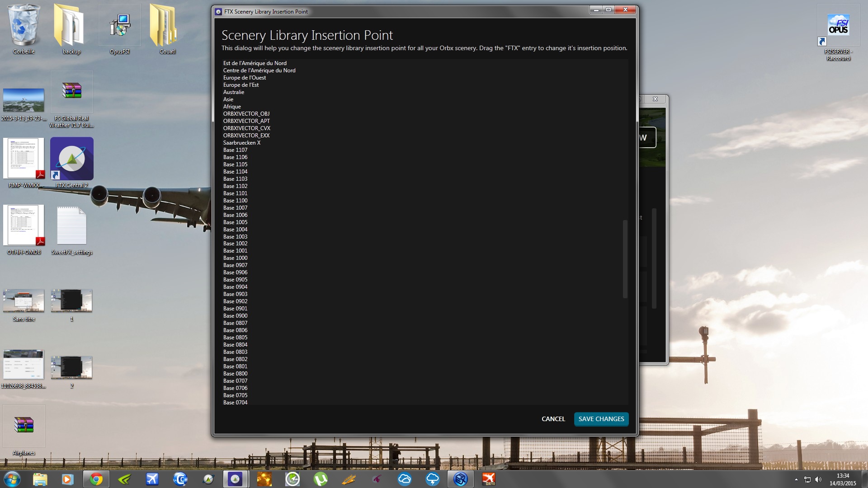Select the 'Asie' entry
This screenshot has height=488, width=868.
tap(228, 99)
